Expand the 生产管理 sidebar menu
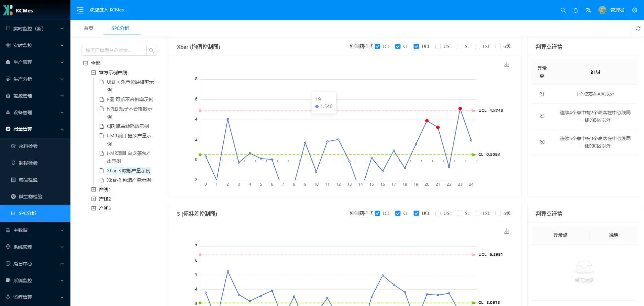The height and width of the screenshot is (306, 644). 35,62
